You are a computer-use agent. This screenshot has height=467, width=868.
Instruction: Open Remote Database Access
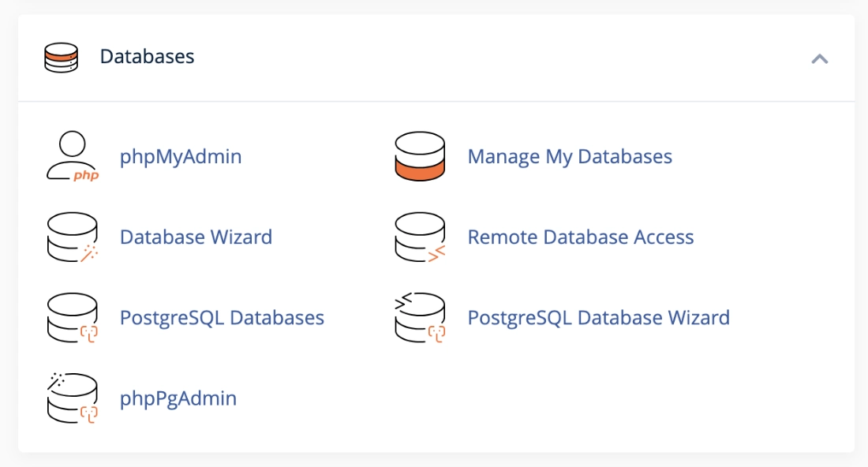tap(581, 237)
